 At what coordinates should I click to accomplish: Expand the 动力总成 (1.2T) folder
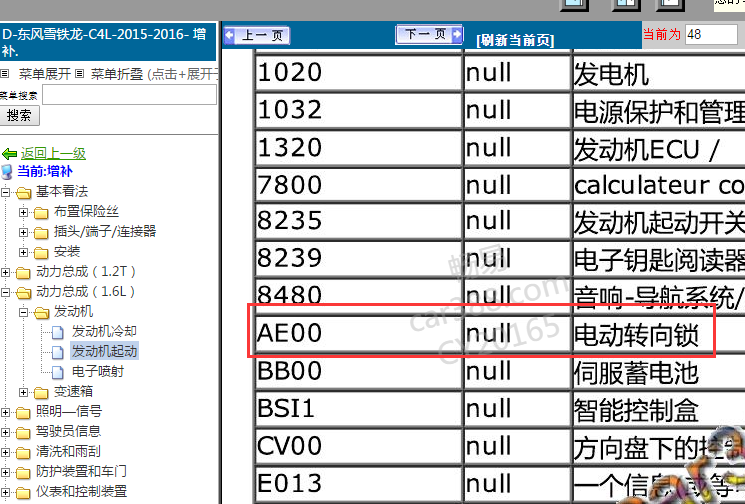pos(6,272)
